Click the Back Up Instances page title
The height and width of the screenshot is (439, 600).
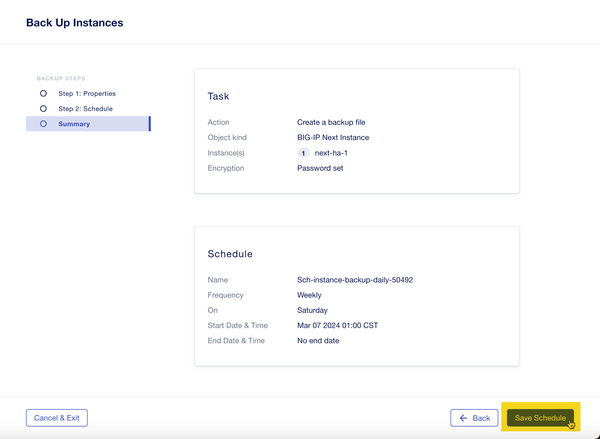(x=75, y=23)
